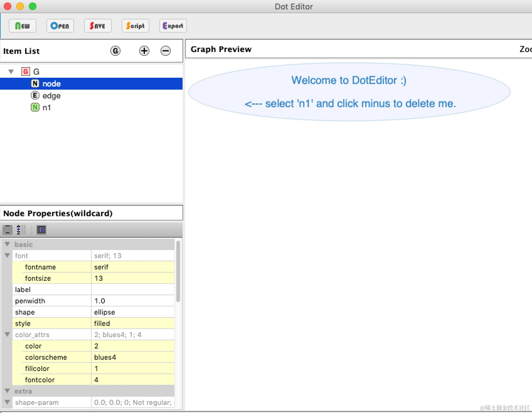
Task: Click the 'color' property name
Action: [x=33, y=346]
